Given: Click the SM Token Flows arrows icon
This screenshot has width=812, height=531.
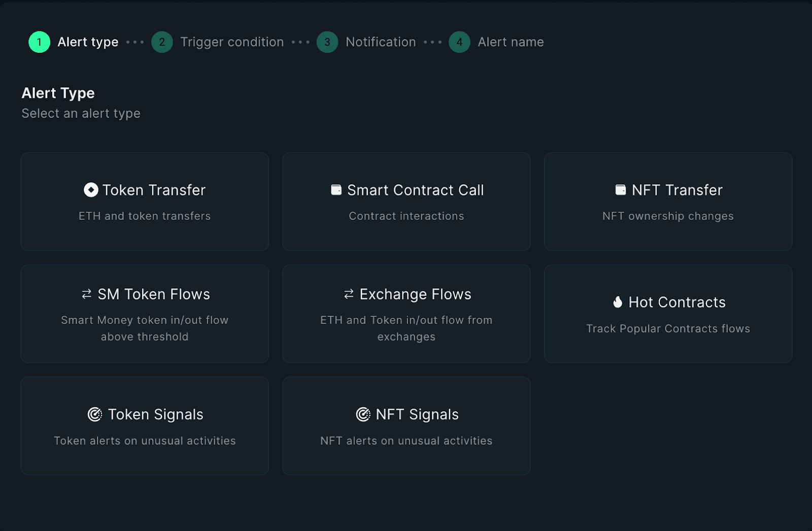Looking at the screenshot, I should [x=87, y=294].
